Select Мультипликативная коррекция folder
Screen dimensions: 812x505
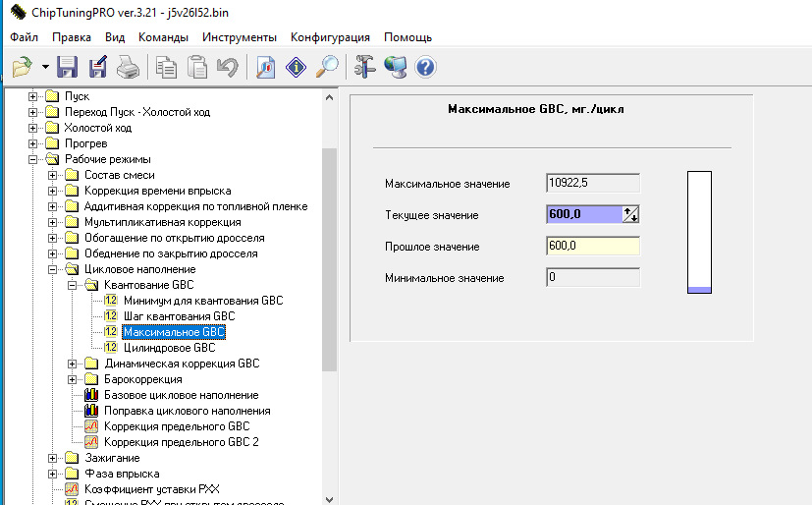point(163,222)
